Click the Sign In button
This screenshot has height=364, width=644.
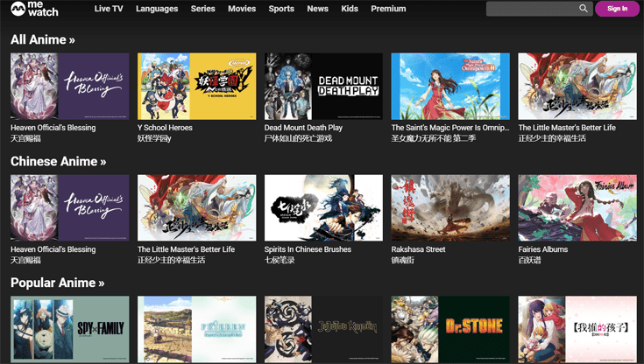pos(618,9)
